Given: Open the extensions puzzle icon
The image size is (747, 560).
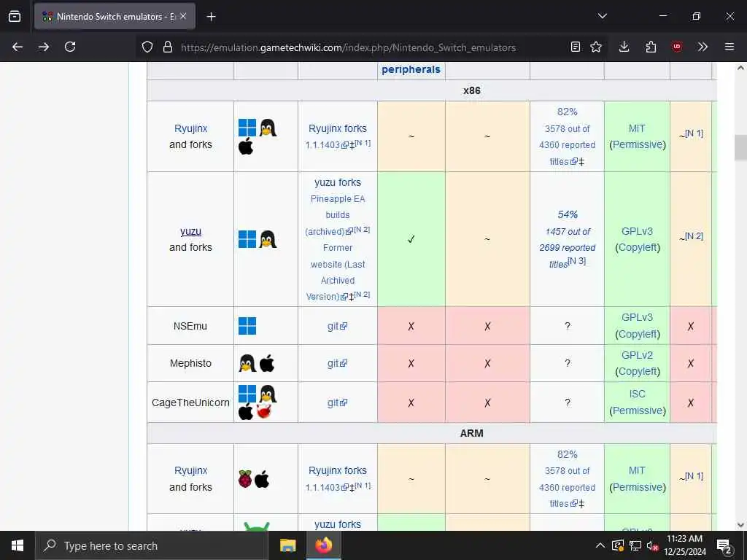Looking at the screenshot, I should pos(651,47).
